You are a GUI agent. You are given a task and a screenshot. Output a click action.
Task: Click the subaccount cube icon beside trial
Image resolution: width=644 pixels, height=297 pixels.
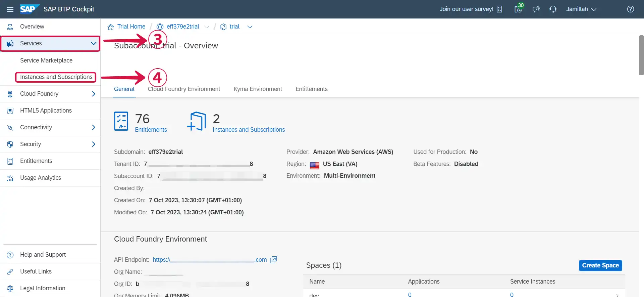tap(223, 27)
